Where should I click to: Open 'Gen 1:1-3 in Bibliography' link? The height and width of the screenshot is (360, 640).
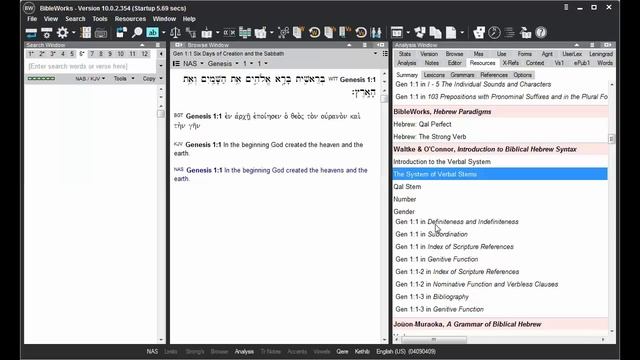pyautogui.click(x=432, y=297)
